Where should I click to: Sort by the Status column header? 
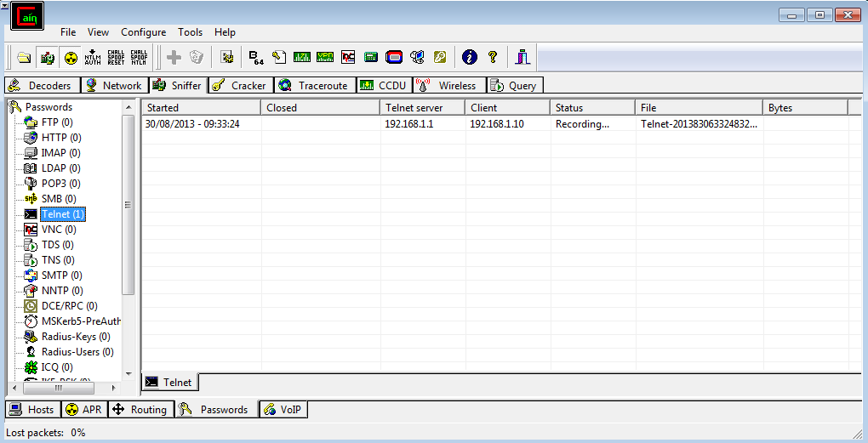point(593,107)
